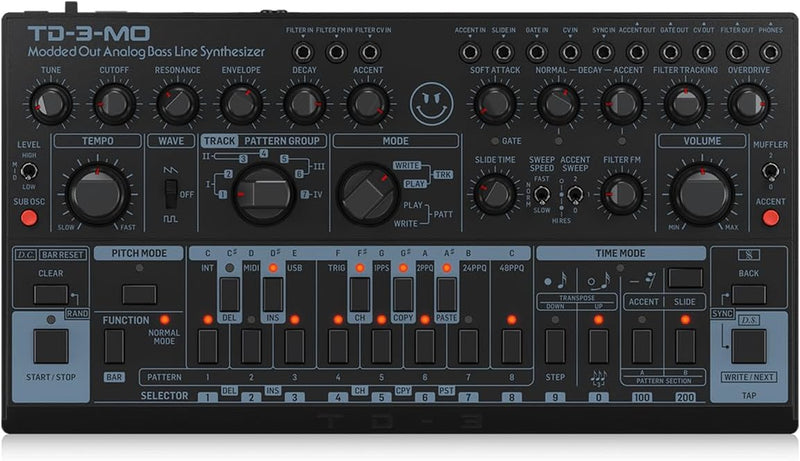Click the Cutoff knob
800x461 pixels.
click(114, 104)
